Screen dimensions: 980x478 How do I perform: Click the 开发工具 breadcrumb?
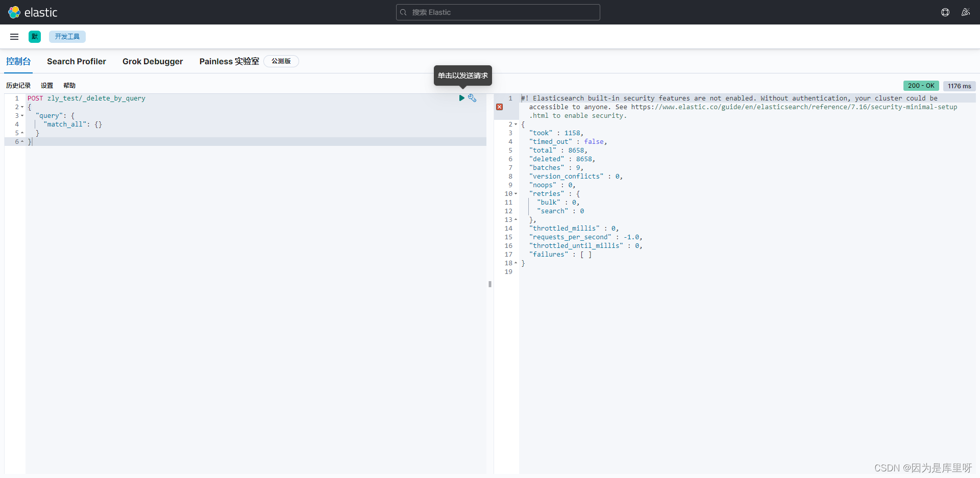(x=67, y=37)
